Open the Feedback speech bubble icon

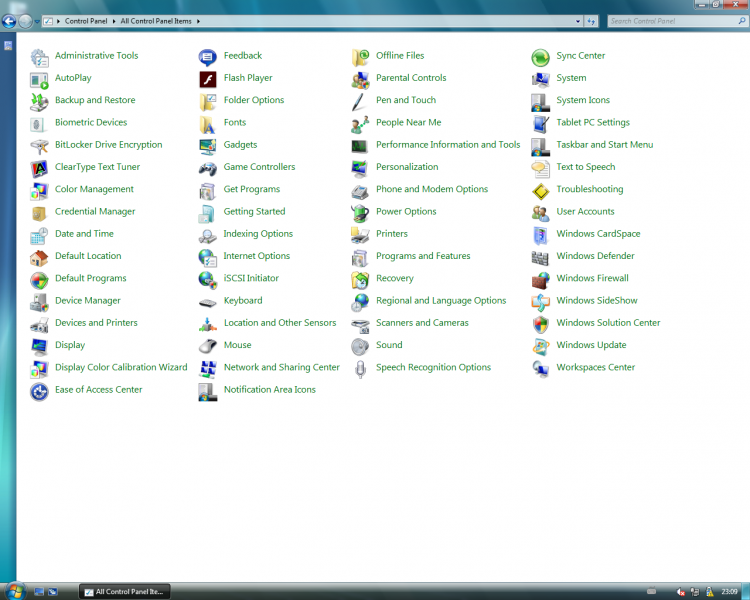[208, 57]
